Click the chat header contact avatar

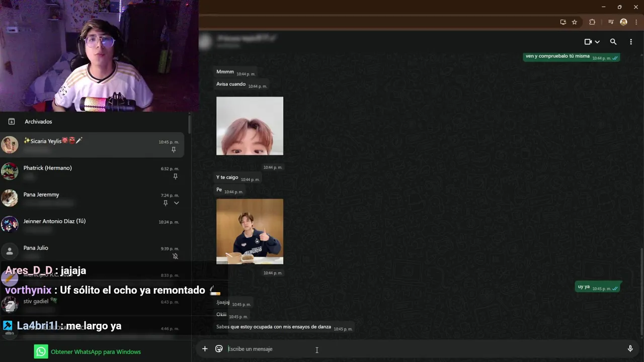(x=205, y=42)
